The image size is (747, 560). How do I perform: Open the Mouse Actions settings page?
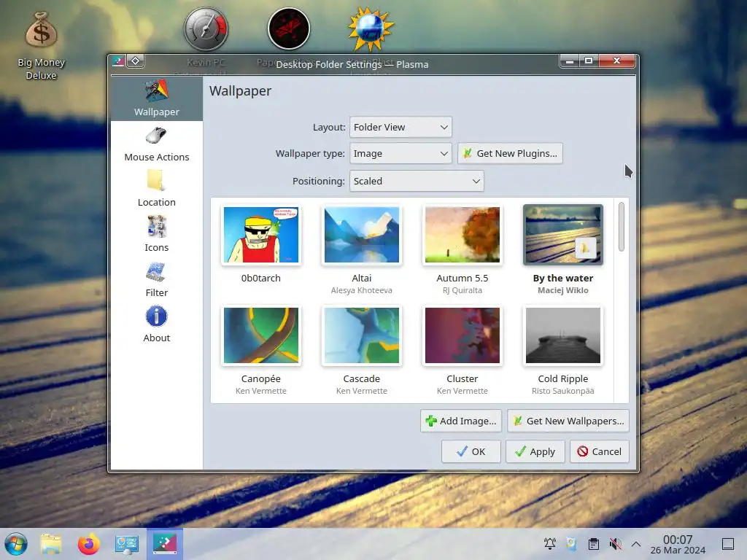click(x=156, y=144)
